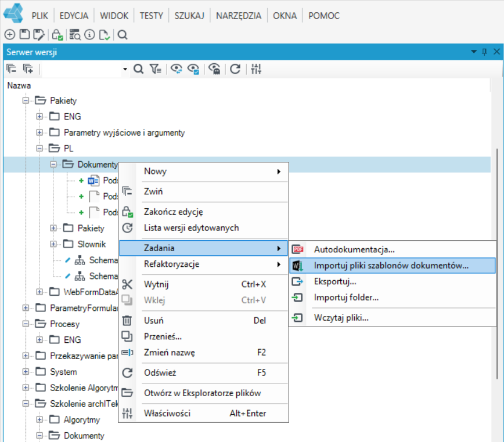Click the collapse all icon in Serwer wersji toolbar
Viewport: 504px width, 442px height.
coord(11,68)
